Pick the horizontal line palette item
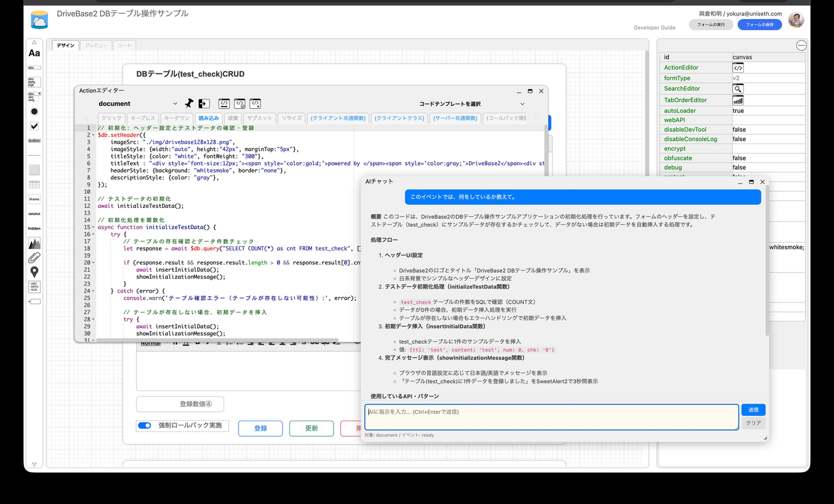The width and height of the screenshot is (834, 504). 34,155
